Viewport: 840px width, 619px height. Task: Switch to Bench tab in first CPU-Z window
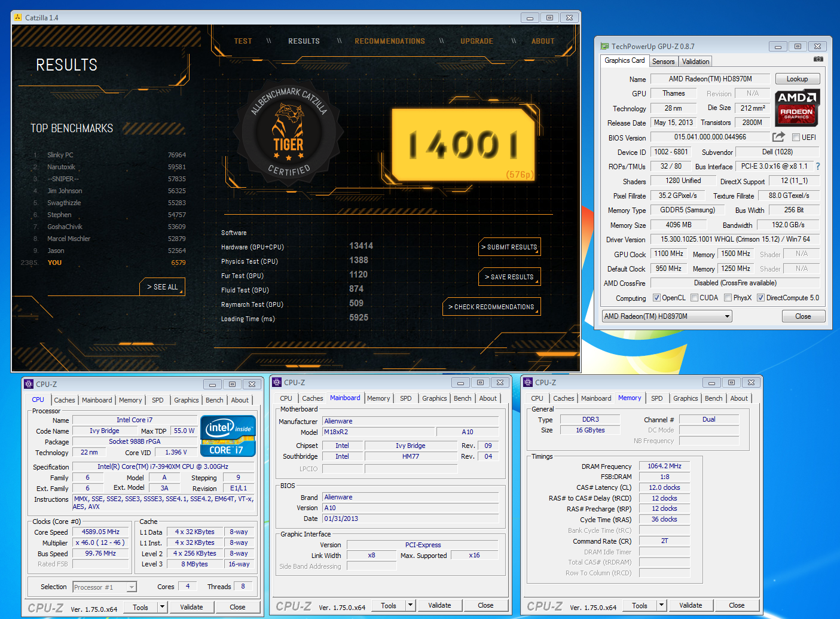214,400
